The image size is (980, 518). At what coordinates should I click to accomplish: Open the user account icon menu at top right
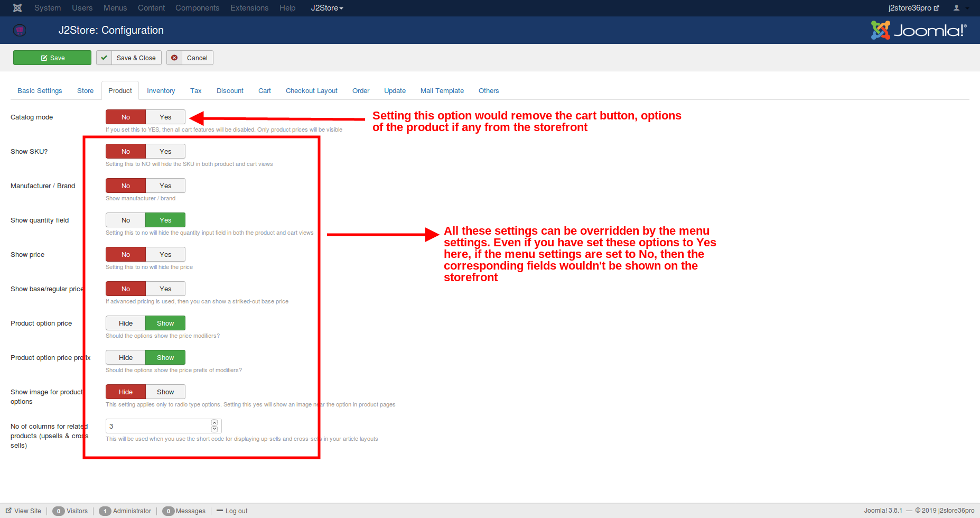click(x=960, y=8)
